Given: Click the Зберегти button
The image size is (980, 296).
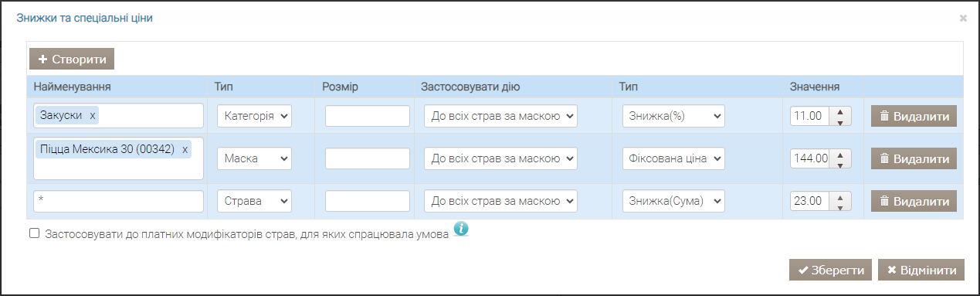Looking at the screenshot, I should 830,270.
